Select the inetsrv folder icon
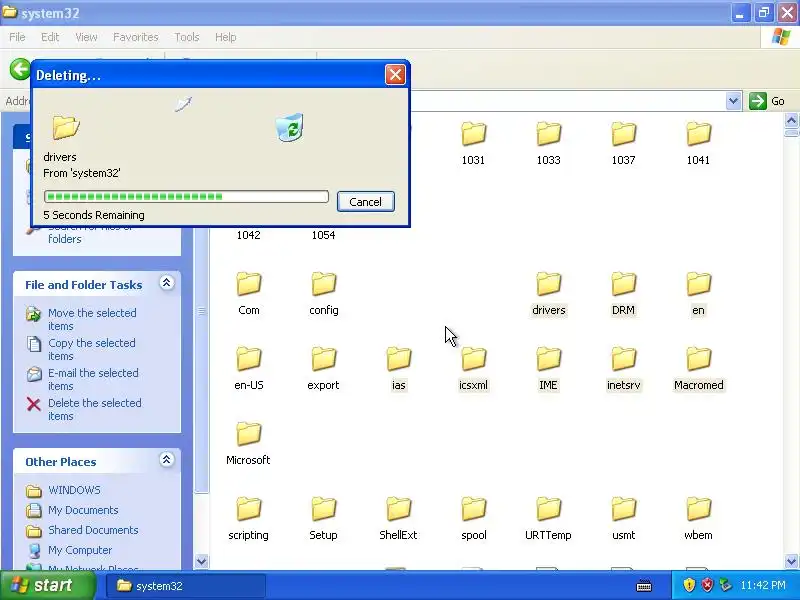The image size is (800, 600). click(623, 359)
